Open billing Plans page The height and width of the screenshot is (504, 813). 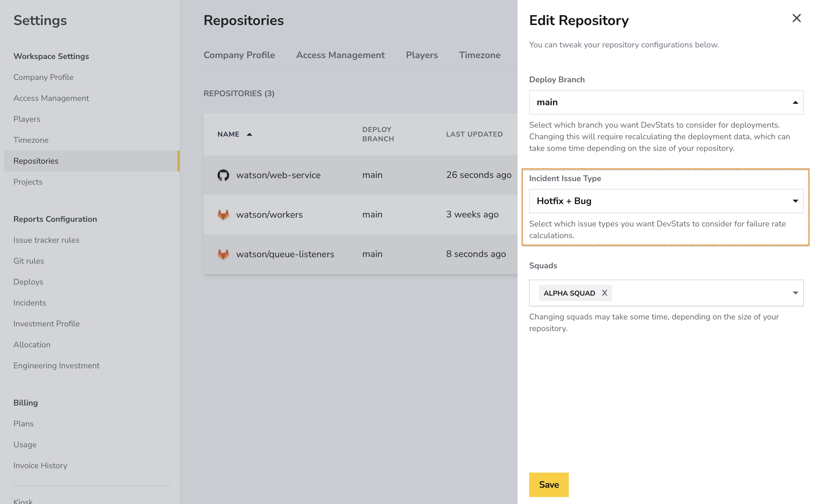pyautogui.click(x=24, y=424)
